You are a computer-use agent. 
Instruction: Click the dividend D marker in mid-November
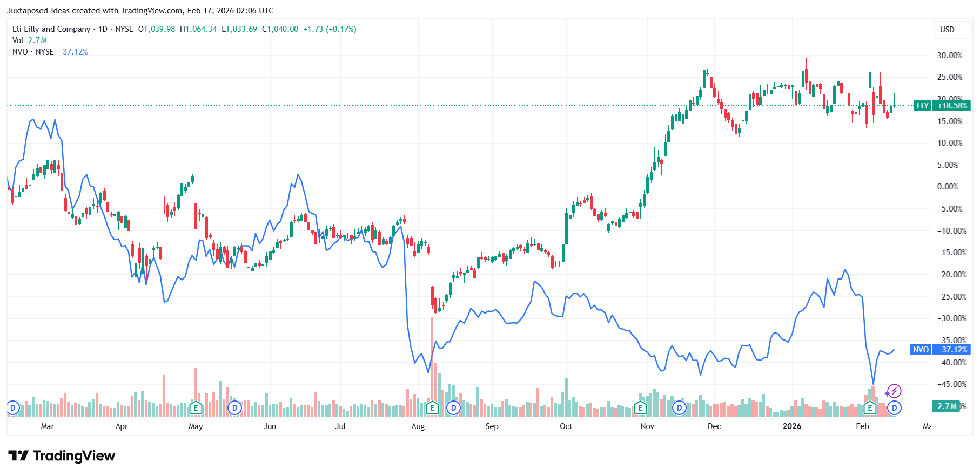tap(679, 407)
